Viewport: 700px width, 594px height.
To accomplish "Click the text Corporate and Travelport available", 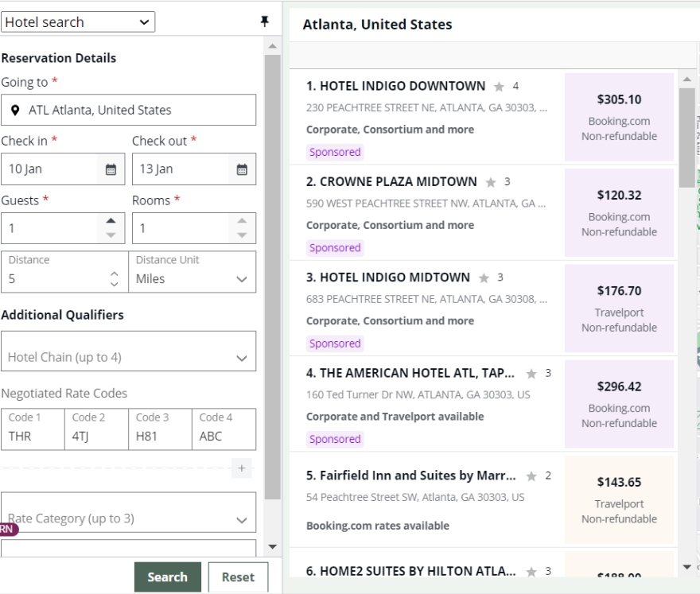I will pos(395,417).
